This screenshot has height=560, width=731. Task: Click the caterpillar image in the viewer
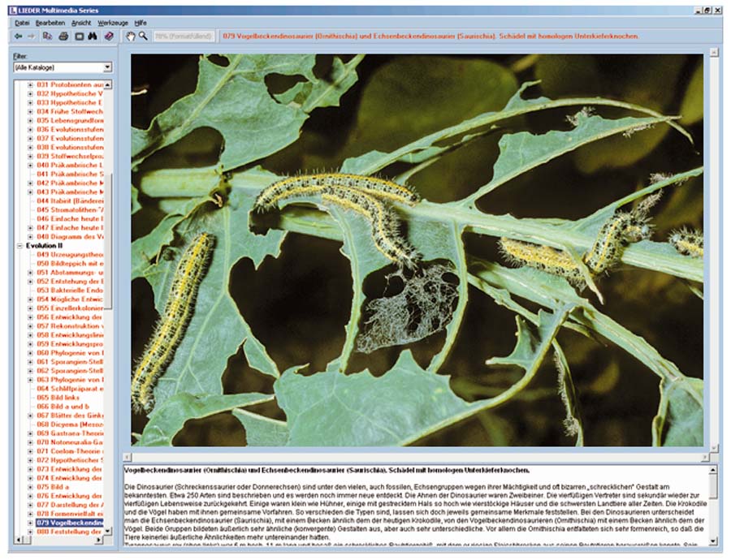click(x=417, y=250)
